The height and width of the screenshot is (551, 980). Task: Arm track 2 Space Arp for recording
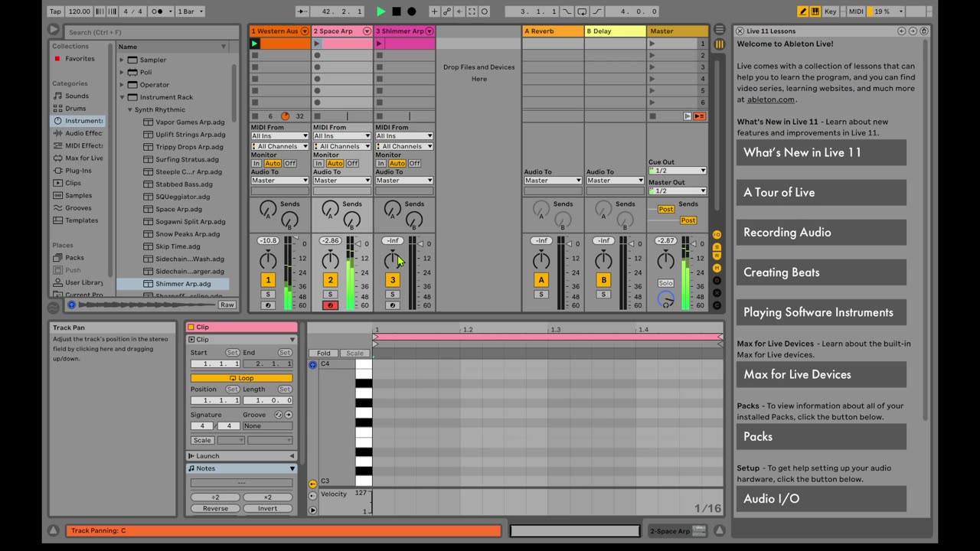point(330,305)
